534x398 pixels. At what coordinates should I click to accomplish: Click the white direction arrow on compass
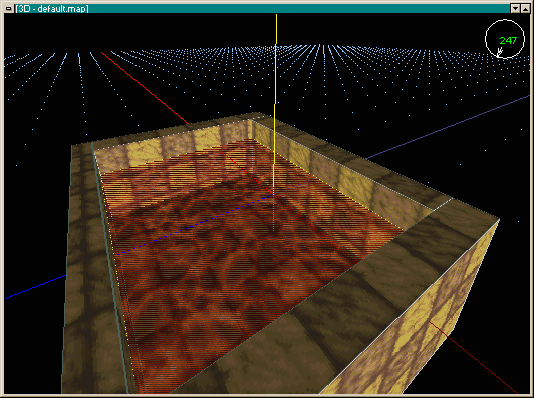click(500, 52)
